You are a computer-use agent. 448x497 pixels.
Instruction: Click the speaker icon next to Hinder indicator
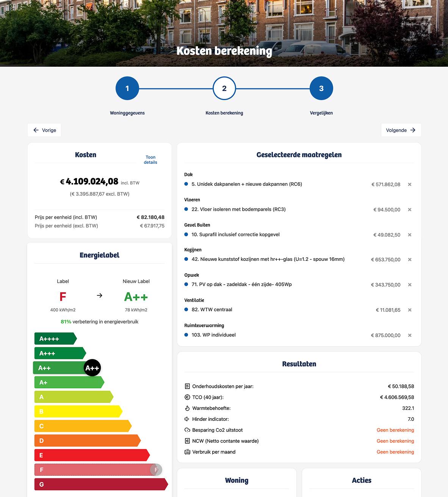pyautogui.click(x=186, y=419)
